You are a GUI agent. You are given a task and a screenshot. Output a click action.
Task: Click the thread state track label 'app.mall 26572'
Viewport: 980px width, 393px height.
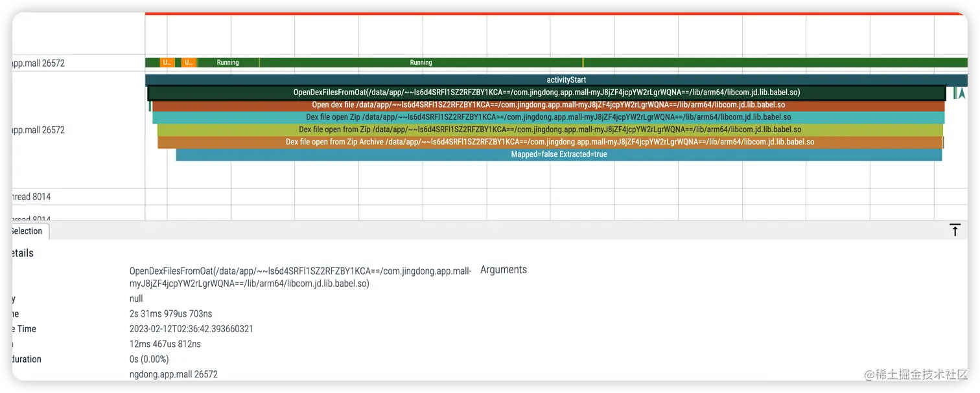(38, 63)
